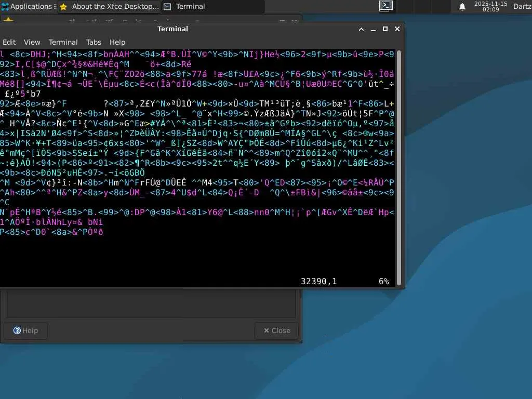Open the View menu in Terminal

(x=32, y=42)
